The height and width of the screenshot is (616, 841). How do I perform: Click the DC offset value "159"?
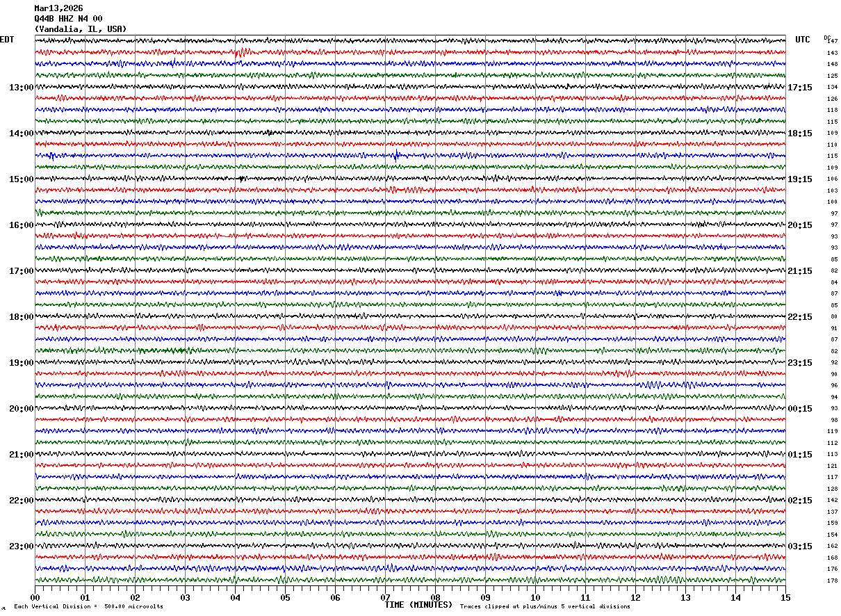tap(833, 524)
